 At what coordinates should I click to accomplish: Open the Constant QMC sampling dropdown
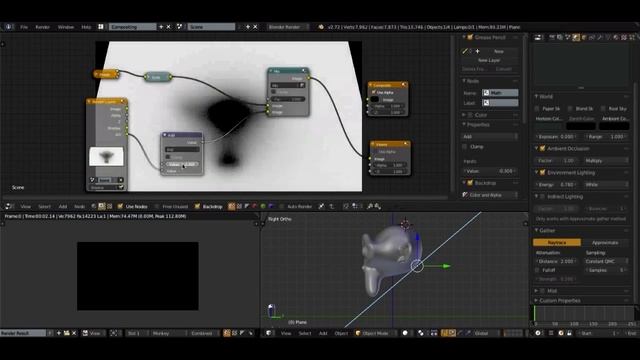(606, 261)
